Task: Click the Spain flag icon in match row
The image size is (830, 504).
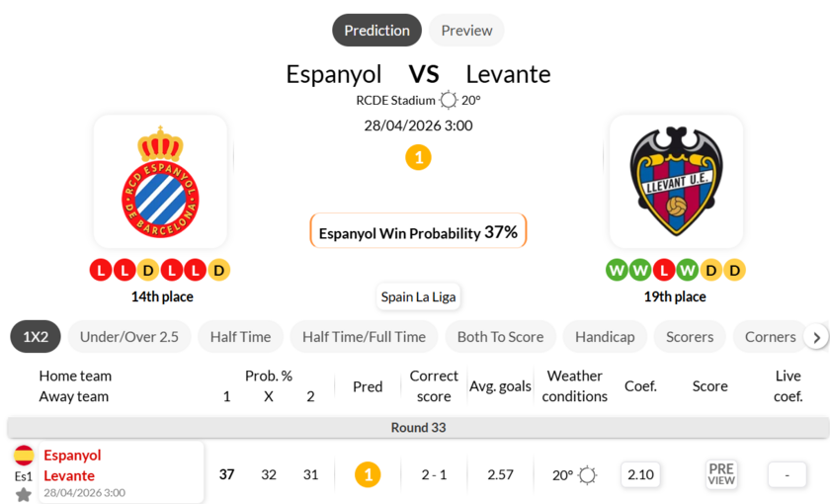Action: [x=24, y=456]
